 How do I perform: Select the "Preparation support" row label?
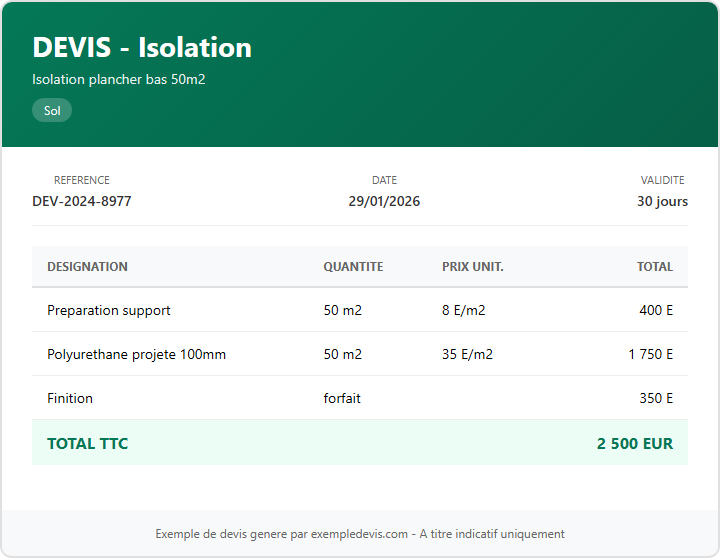109,310
